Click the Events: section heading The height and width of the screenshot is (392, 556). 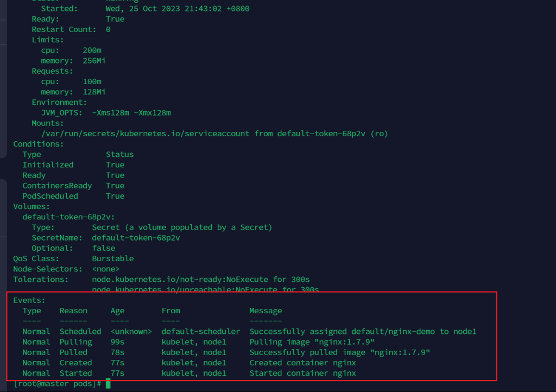tap(29, 300)
